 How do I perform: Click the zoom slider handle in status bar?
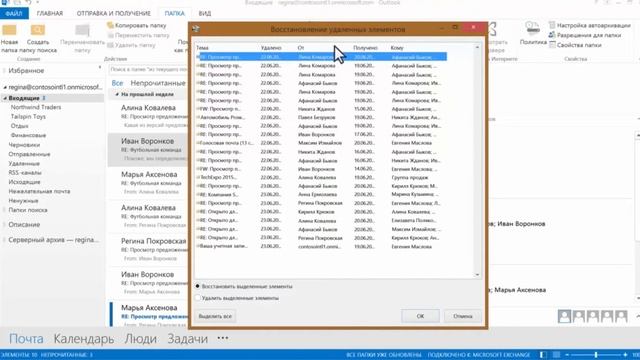pos(596,355)
